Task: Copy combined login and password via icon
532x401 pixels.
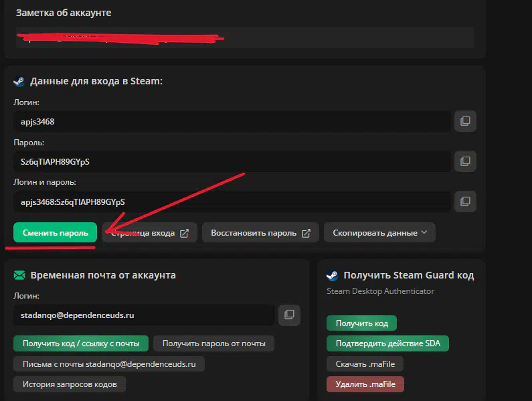Action: click(x=465, y=201)
